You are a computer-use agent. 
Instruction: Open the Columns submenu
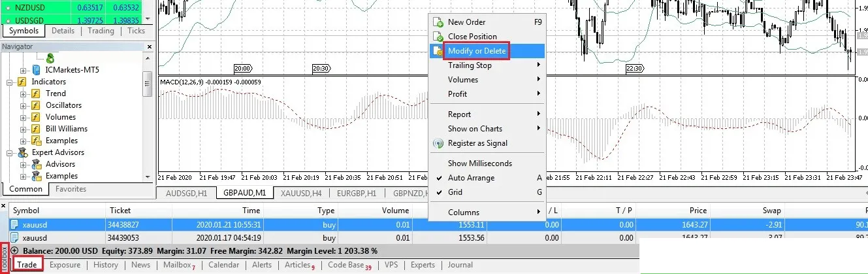[x=487, y=213]
